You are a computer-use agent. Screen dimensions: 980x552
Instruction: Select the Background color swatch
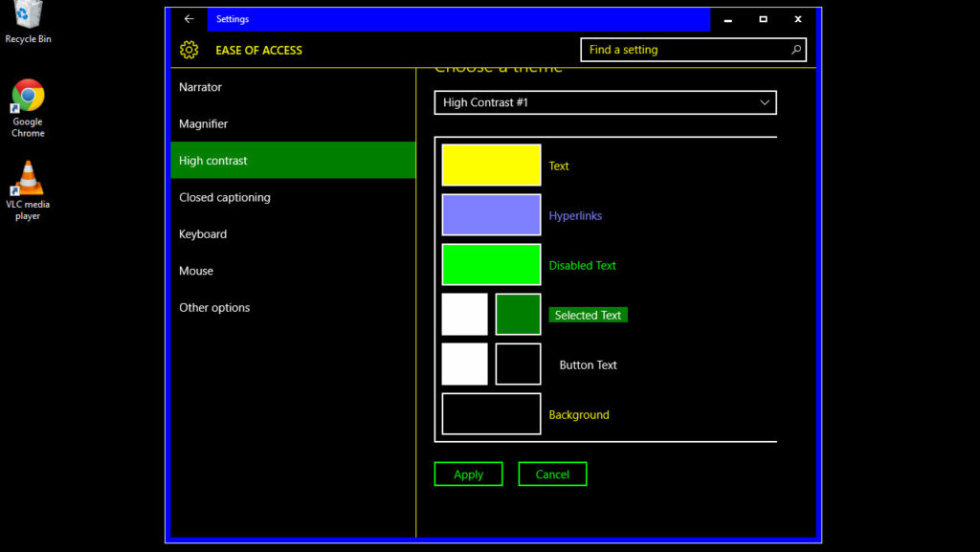(491, 413)
